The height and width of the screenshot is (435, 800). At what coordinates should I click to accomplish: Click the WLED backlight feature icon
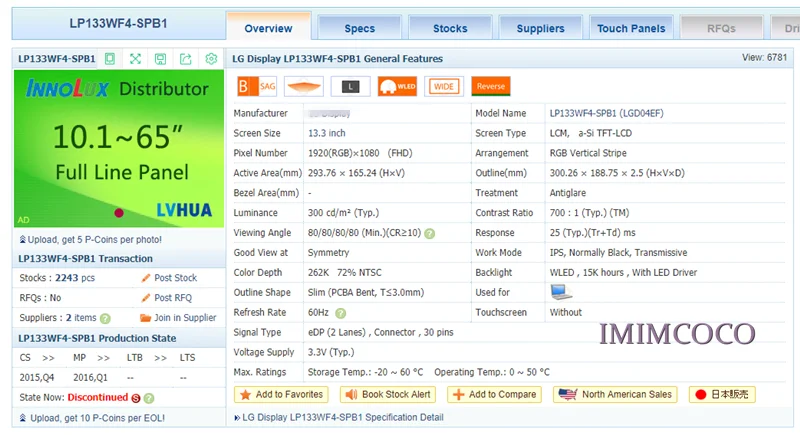[x=397, y=86]
